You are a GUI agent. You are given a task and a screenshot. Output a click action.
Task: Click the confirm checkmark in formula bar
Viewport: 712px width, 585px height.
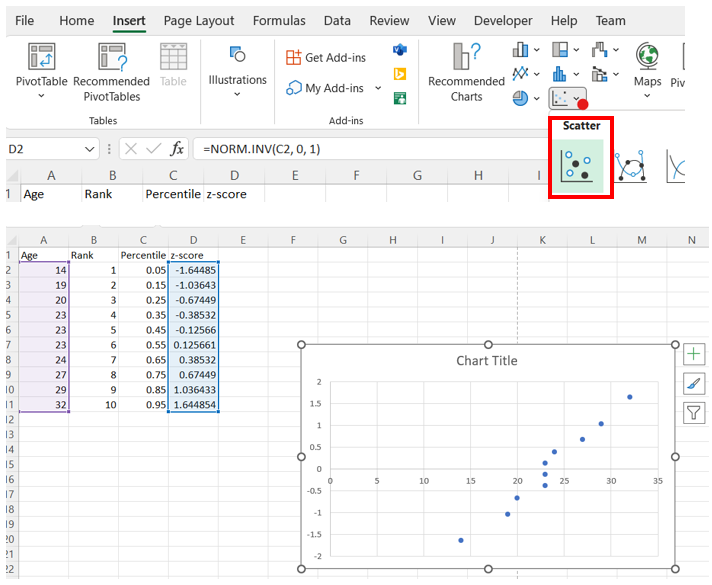(153, 149)
